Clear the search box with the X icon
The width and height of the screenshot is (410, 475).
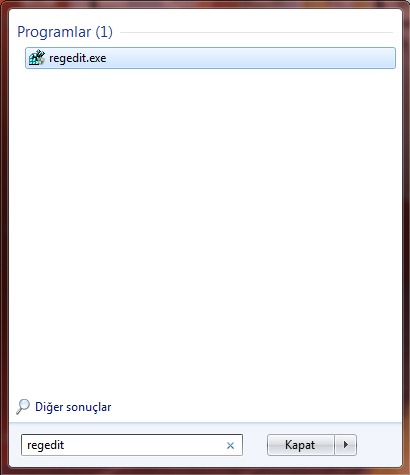(x=230, y=445)
